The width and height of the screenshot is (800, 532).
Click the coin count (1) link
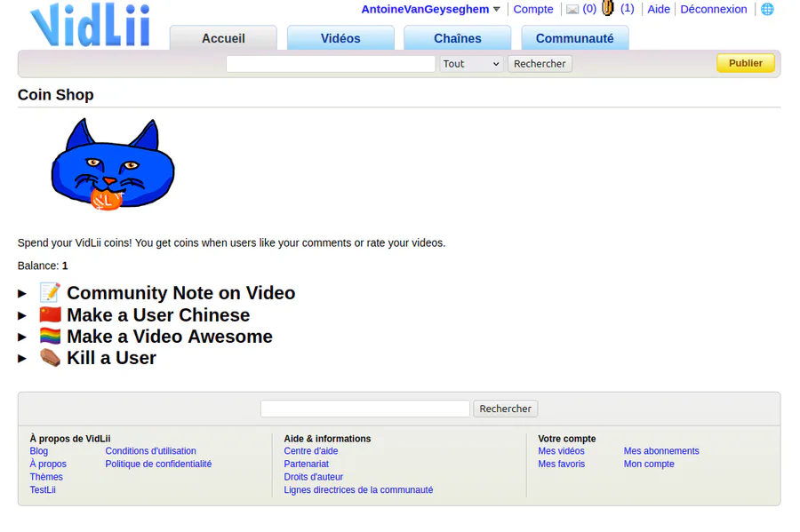click(x=627, y=9)
